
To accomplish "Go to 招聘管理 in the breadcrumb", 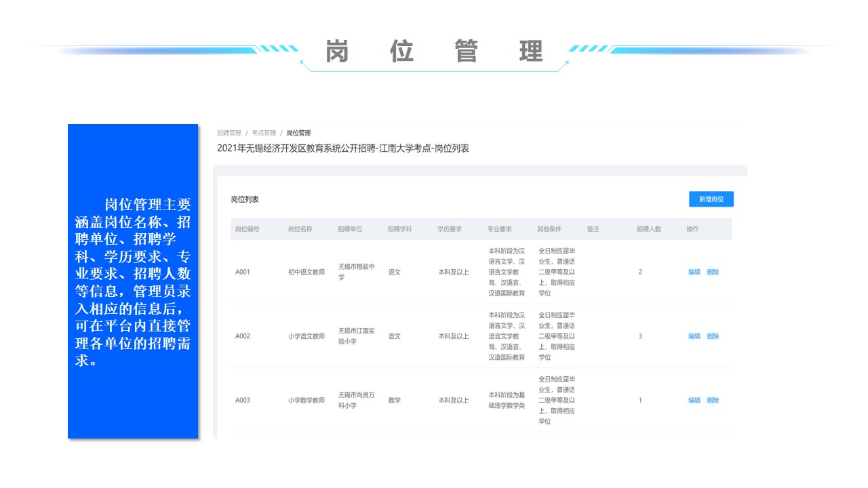I will (229, 133).
